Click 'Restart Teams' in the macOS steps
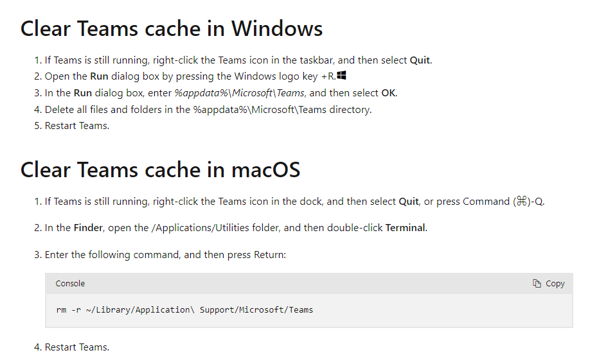This screenshot has width=599, height=364. click(76, 347)
